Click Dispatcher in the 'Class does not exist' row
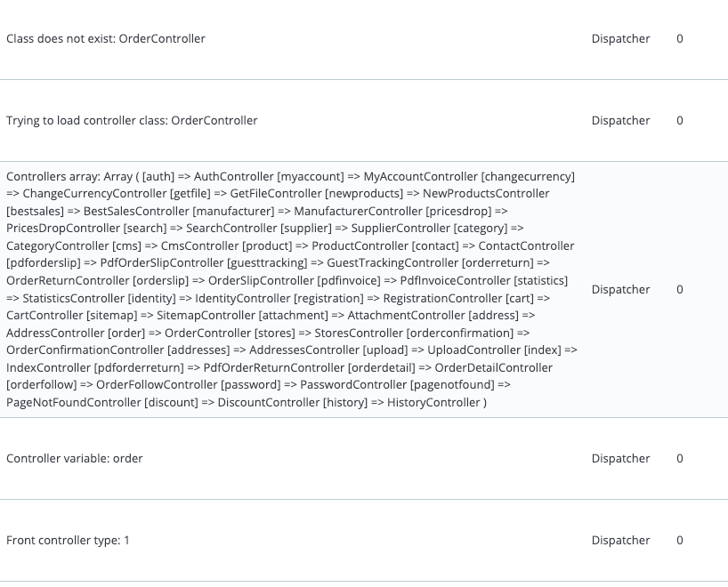Screen dimensions: 728x587 (x=620, y=39)
